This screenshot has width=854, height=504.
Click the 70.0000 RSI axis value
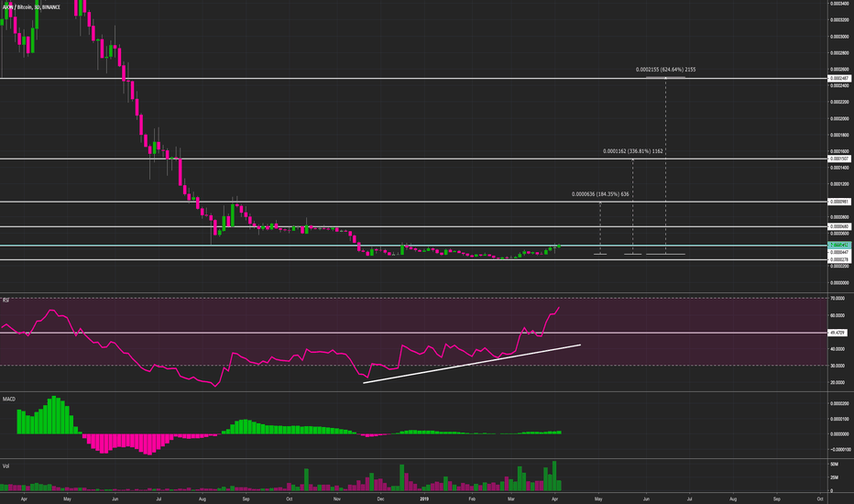pyautogui.click(x=838, y=299)
